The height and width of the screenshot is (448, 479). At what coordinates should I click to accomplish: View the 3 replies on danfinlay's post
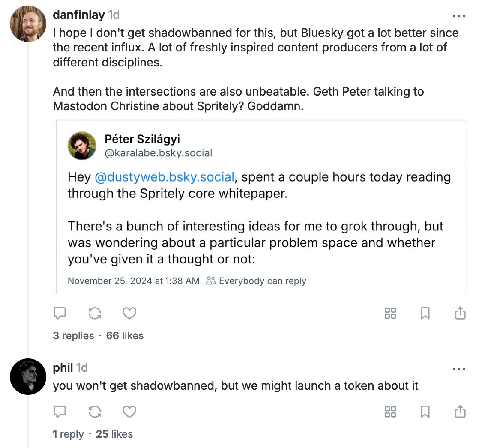[73, 335]
